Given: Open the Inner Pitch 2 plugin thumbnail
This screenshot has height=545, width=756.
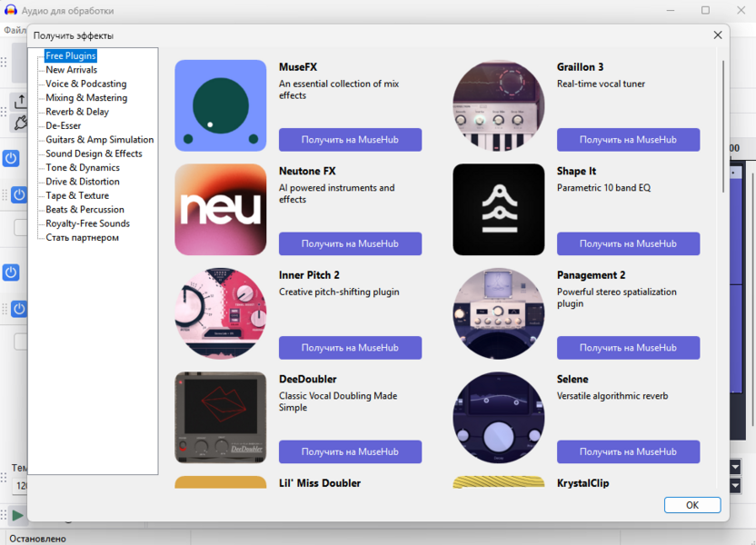Looking at the screenshot, I should point(220,313).
